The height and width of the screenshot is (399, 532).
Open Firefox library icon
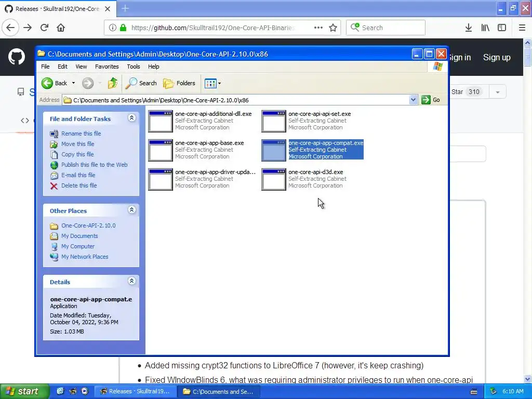click(x=485, y=28)
